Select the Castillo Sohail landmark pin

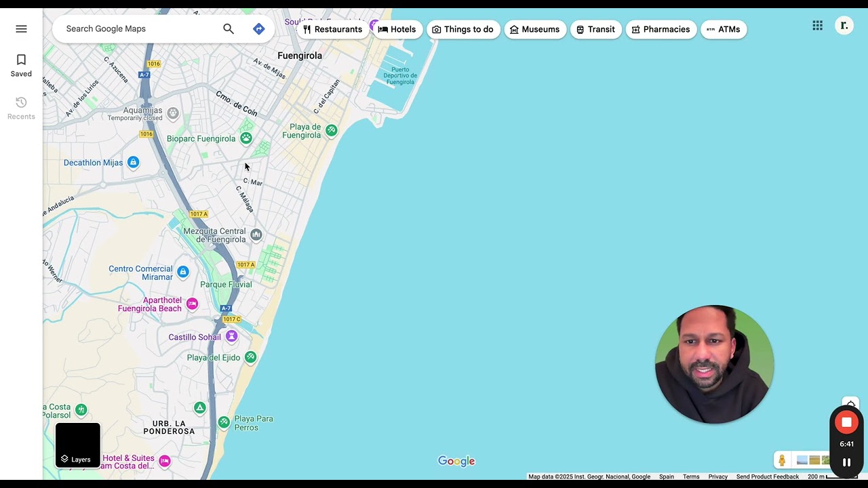tap(232, 336)
